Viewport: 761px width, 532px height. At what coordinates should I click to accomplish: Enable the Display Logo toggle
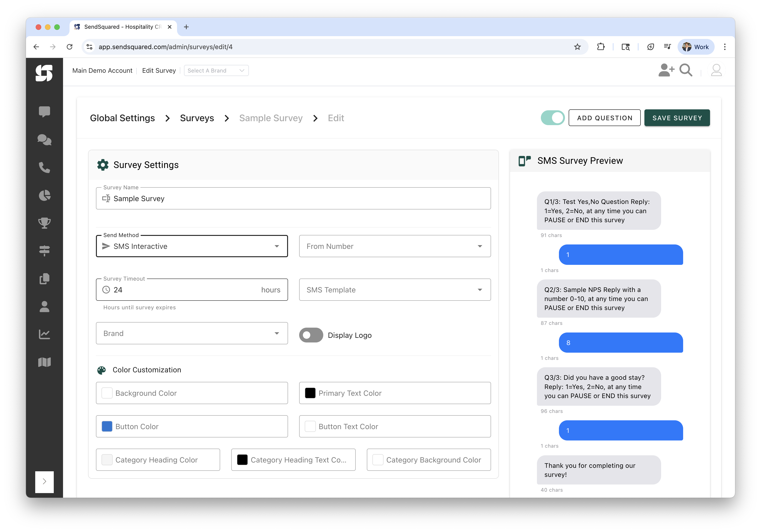(311, 335)
